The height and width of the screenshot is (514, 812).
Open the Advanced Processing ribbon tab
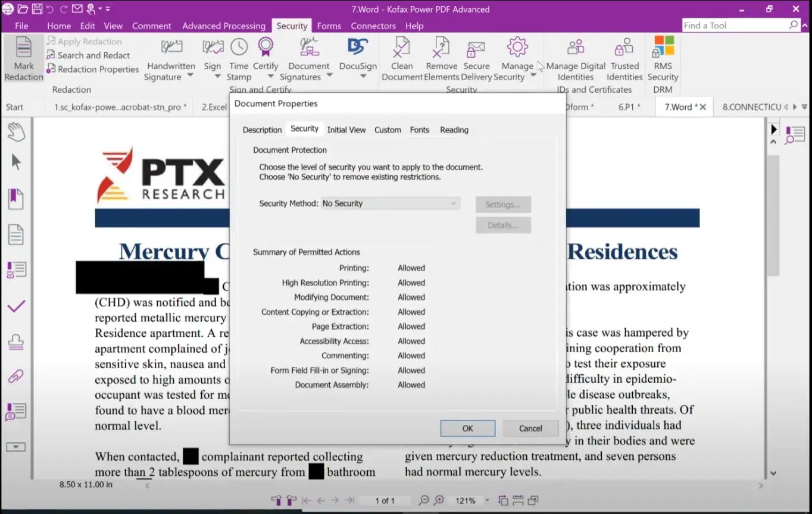(223, 26)
